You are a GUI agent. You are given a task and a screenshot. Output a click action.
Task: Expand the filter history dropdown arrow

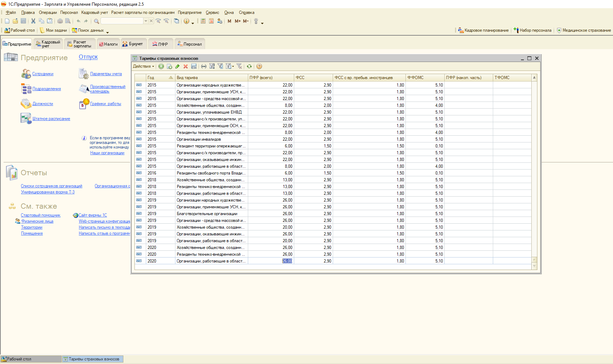tap(233, 66)
